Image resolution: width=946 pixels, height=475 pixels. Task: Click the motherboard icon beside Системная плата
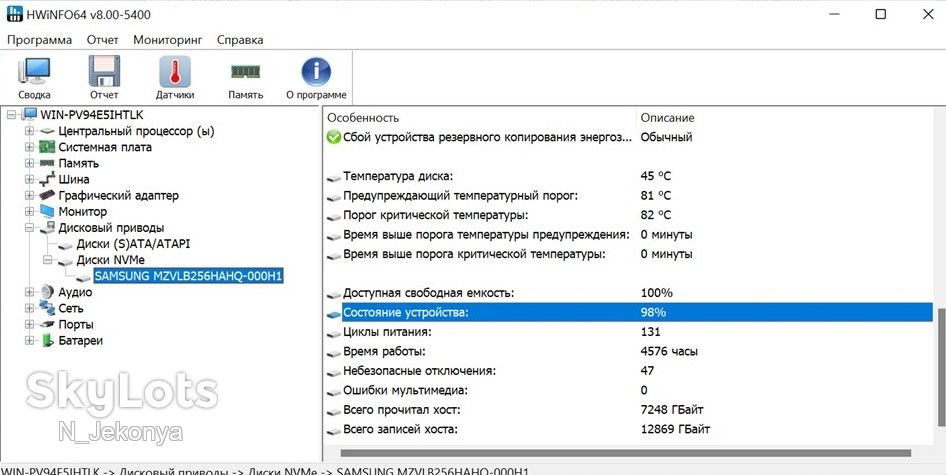(x=47, y=147)
